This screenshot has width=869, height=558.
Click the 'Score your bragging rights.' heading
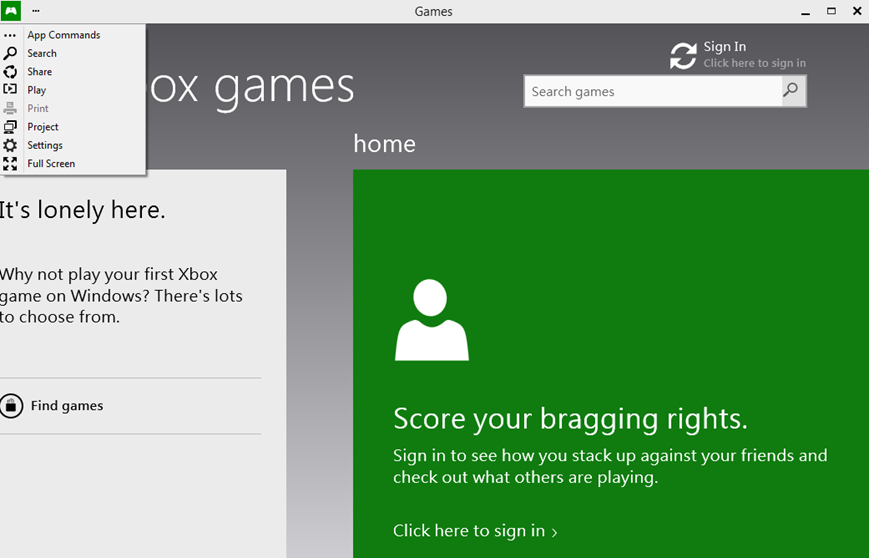(570, 418)
